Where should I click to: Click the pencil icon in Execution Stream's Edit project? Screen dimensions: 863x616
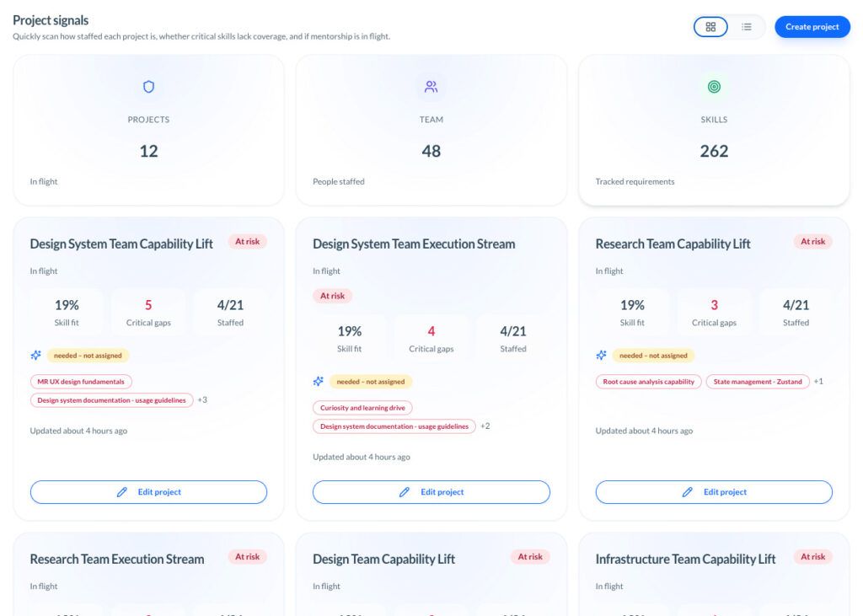(405, 491)
